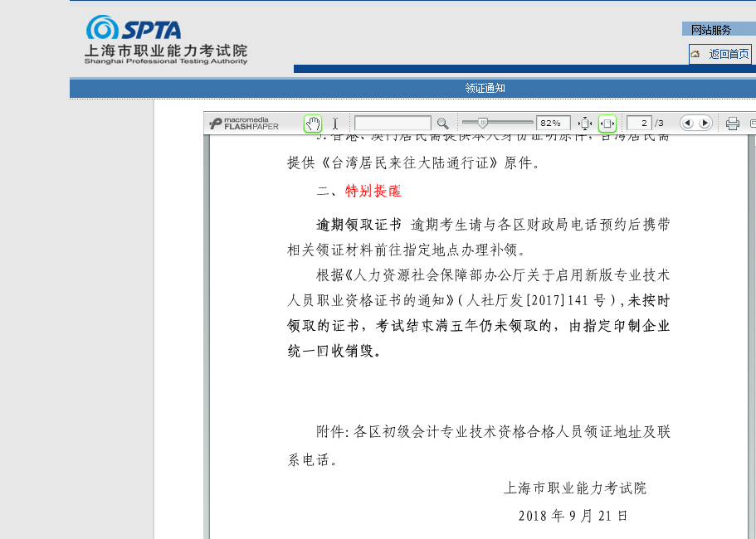Click the red 特别提醒 heading text
756x539 pixels.
tap(373, 192)
